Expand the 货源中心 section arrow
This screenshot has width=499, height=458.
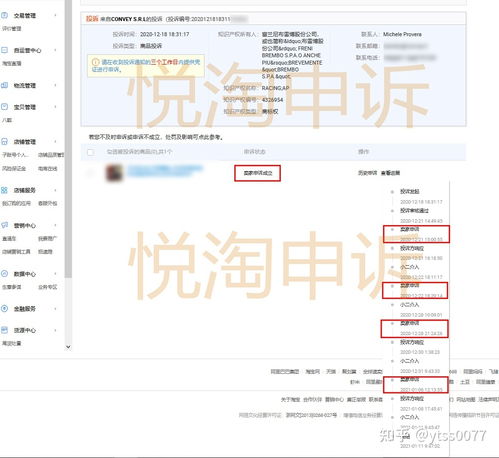click(x=55, y=330)
